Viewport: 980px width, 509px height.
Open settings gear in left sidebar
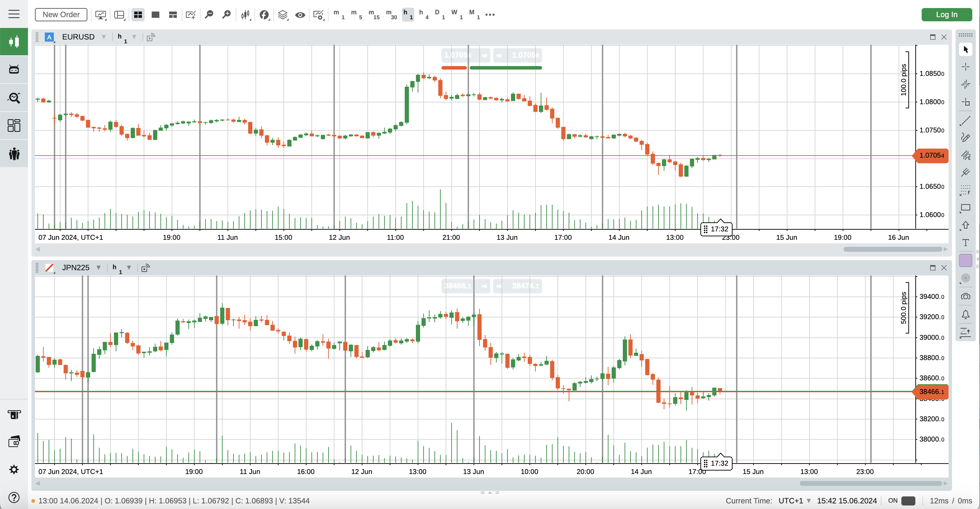pyautogui.click(x=14, y=469)
